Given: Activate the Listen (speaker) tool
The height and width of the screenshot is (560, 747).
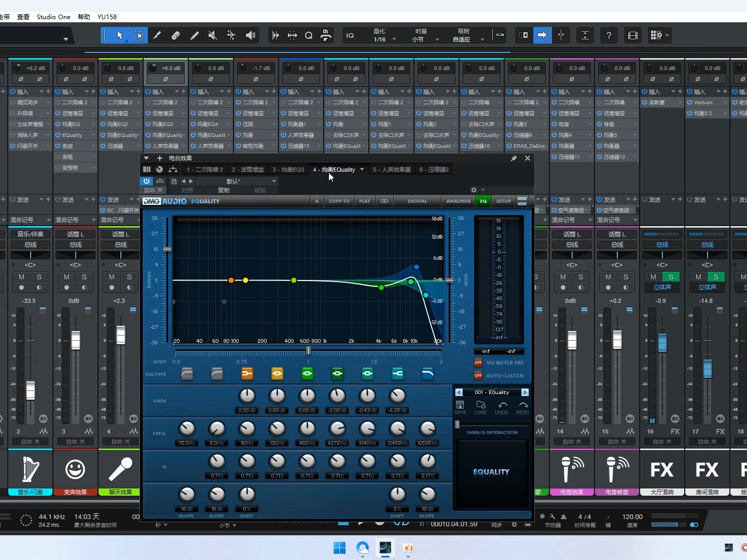Looking at the screenshot, I should coord(251,35).
